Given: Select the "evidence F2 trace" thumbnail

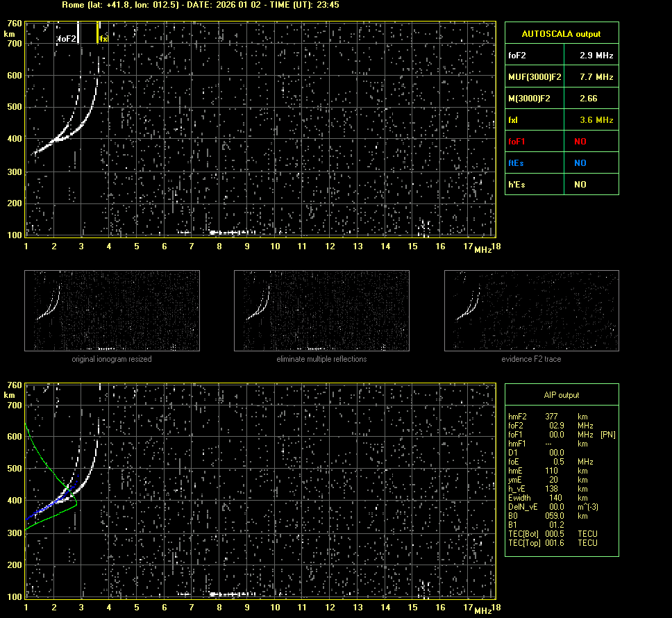Looking at the screenshot, I should [x=531, y=310].
